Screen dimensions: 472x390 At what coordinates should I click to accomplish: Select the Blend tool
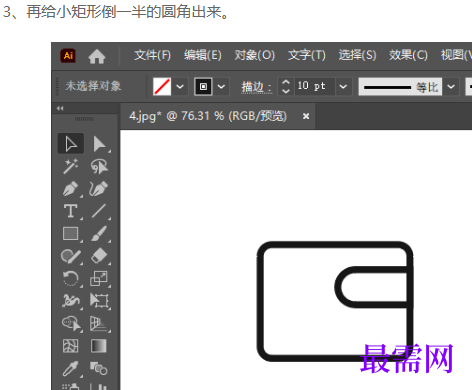99,369
